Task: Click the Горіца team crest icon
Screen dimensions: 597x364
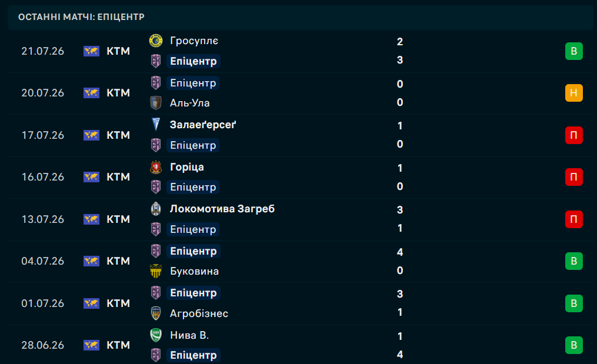Action: tap(156, 167)
